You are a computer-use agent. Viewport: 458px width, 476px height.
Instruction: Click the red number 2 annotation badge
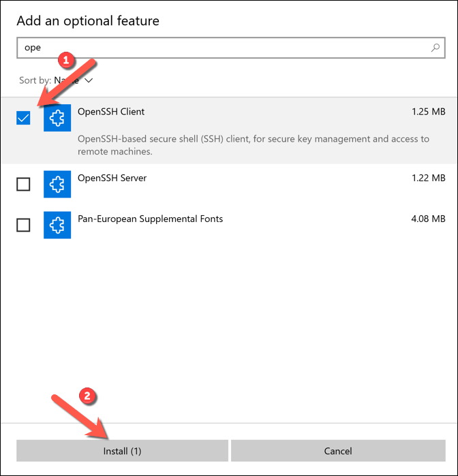tap(86, 395)
